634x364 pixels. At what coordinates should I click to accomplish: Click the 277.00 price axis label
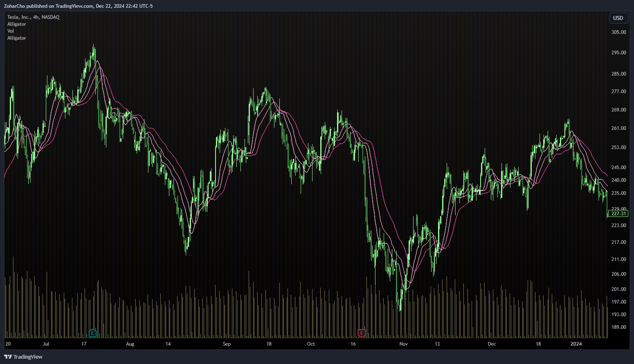click(x=618, y=92)
